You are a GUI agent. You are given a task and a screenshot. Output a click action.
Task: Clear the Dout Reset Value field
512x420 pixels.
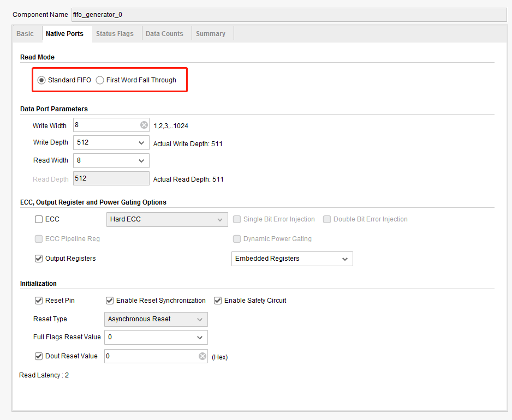click(x=203, y=356)
